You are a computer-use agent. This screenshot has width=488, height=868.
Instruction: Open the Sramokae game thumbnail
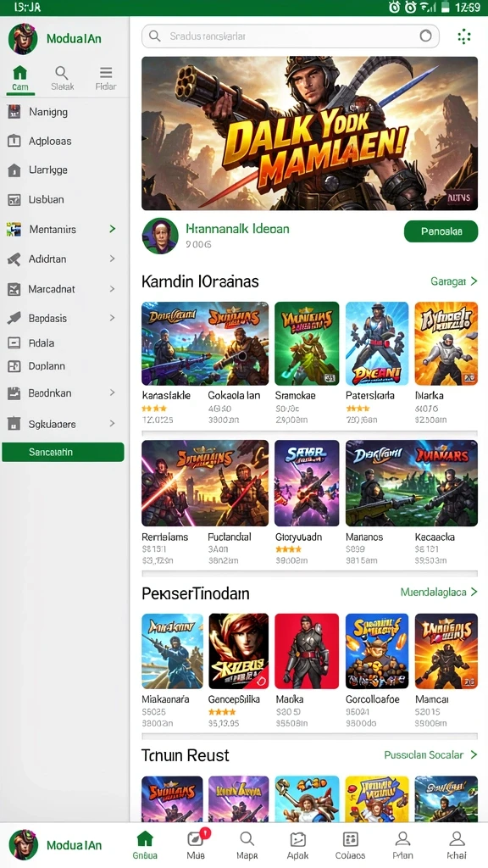(x=307, y=343)
